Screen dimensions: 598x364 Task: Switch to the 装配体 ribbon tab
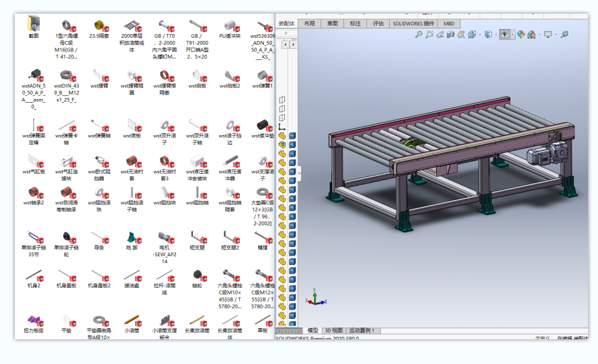[x=286, y=24]
